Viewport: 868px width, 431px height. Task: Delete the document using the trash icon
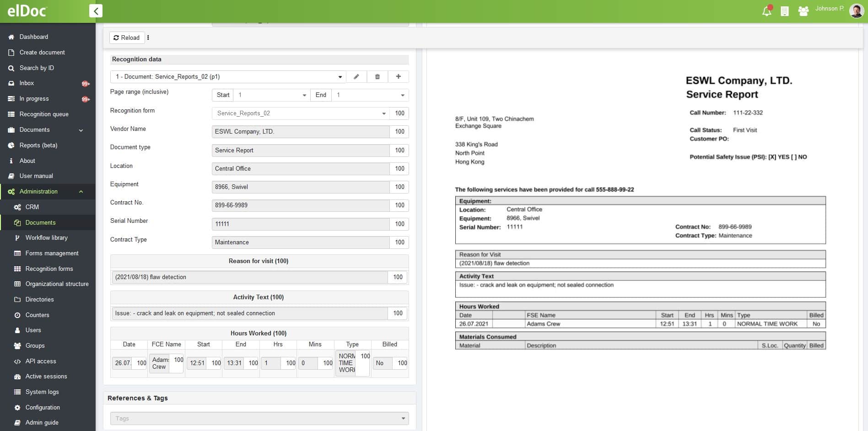pos(377,76)
